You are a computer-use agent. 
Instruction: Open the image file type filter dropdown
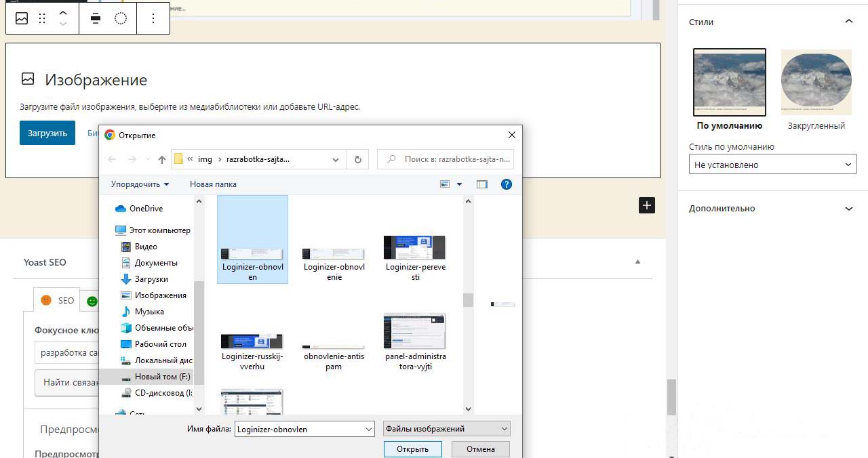point(446,429)
